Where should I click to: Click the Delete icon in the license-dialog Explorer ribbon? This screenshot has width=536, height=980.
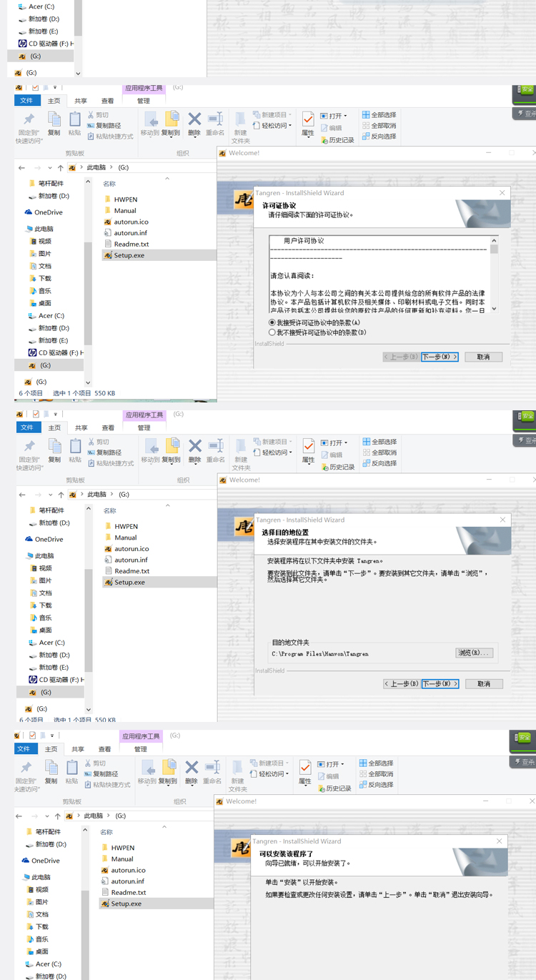point(194,120)
